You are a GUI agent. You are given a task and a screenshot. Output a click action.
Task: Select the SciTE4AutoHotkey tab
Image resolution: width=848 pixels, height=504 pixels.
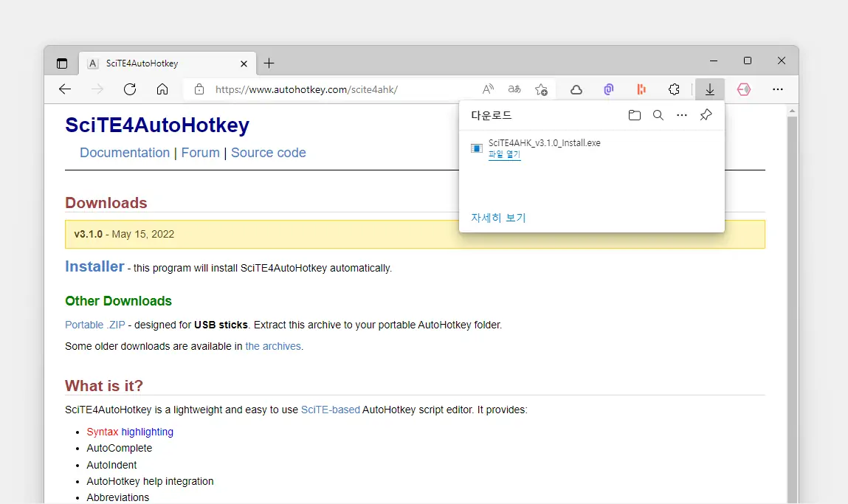pos(148,63)
